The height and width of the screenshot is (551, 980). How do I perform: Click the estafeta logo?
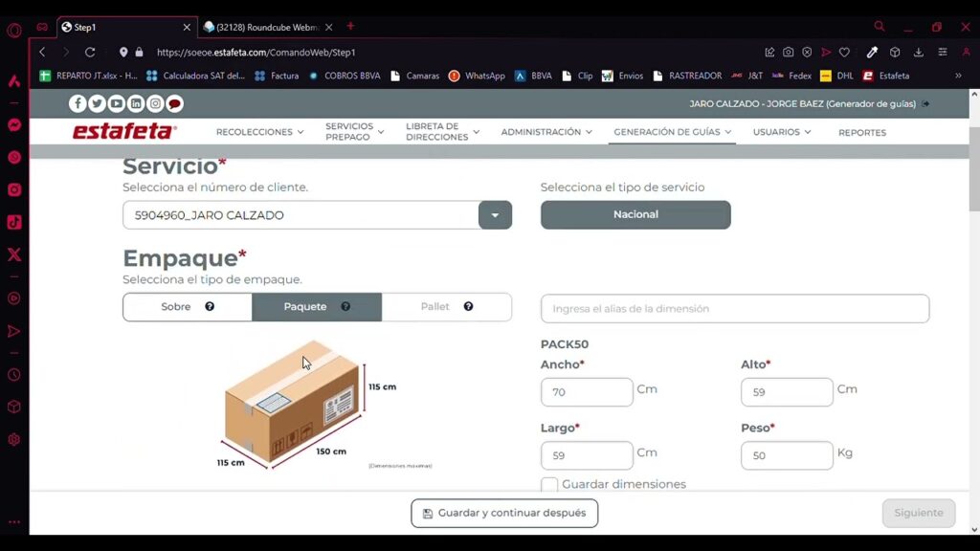pyautogui.click(x=124, y=132)
